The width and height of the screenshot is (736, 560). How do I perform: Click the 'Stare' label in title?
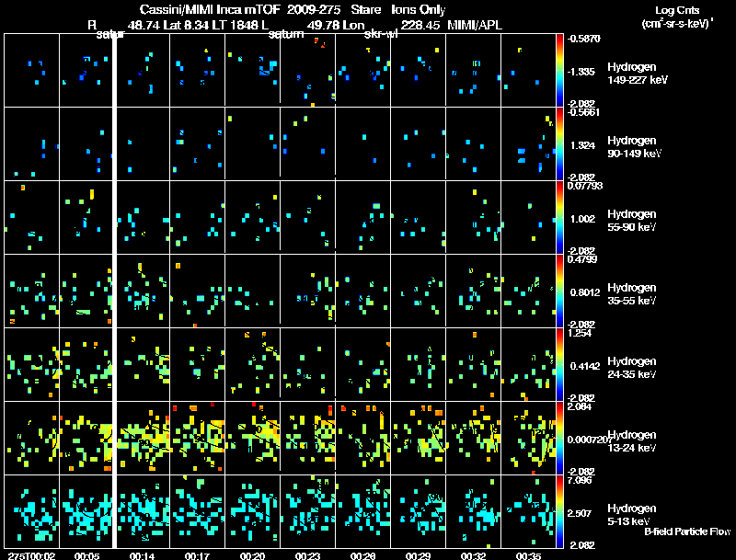(365, 9)
